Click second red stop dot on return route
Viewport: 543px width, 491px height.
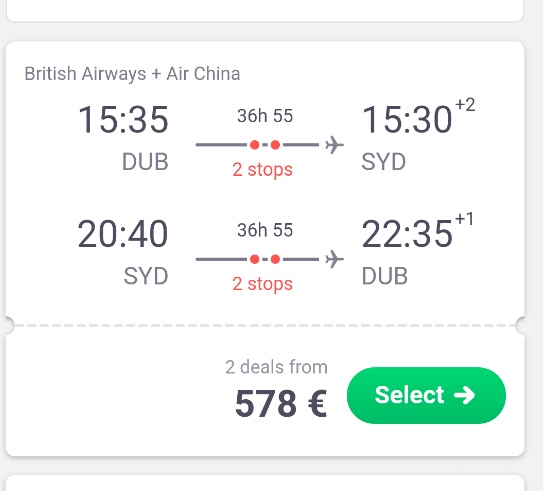(275, 259)
